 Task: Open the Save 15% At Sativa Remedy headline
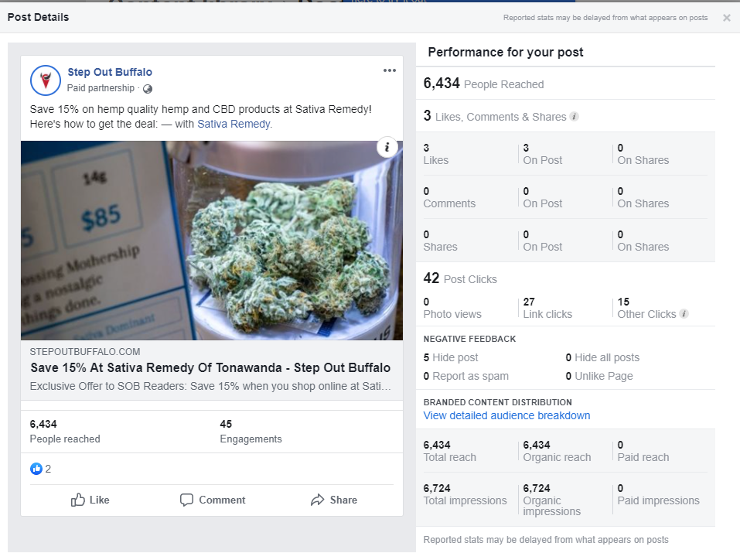coord(210,368)
